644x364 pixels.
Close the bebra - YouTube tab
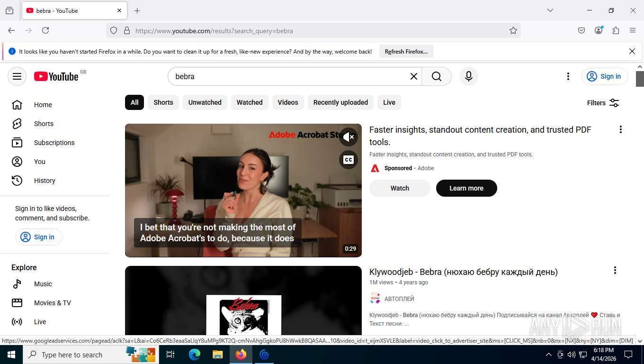119,10
